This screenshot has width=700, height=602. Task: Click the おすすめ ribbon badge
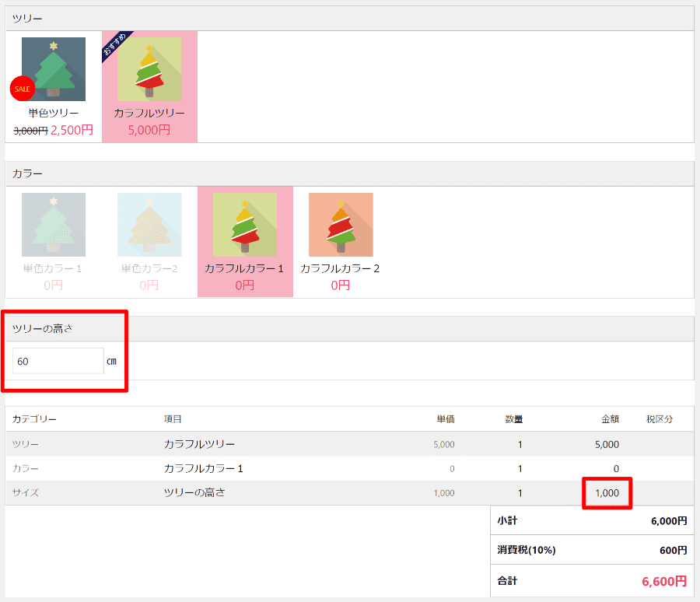pos(116,45)
